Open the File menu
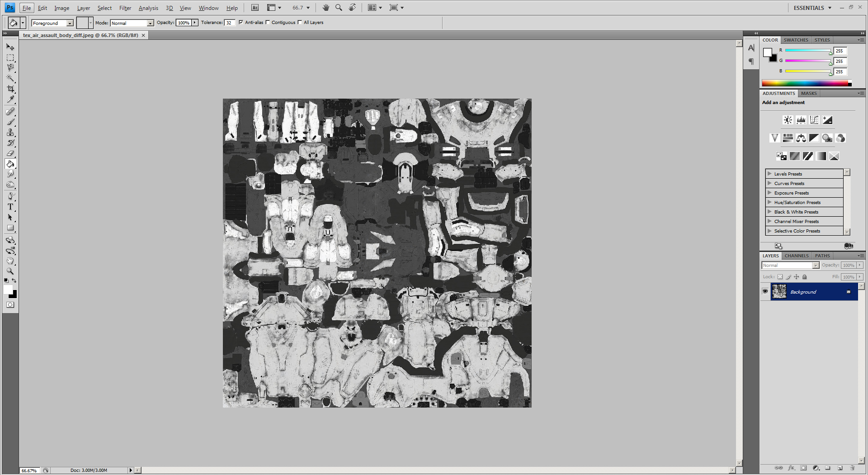Viewport: 868px width, 475px height. coord(27,8)
